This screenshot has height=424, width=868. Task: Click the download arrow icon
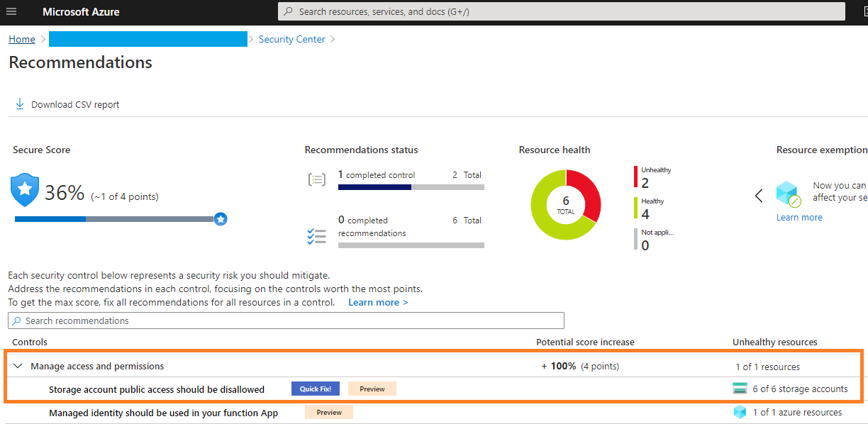(20, 104)
